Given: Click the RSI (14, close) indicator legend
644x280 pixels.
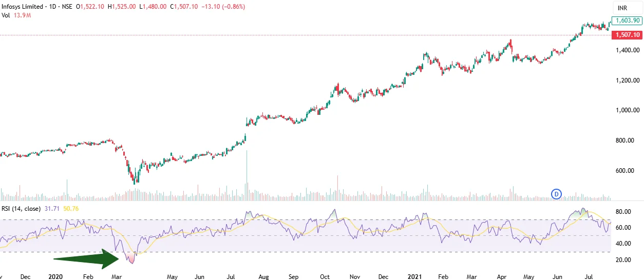Looking at the screenshot, I should click(x=21, y=208).
